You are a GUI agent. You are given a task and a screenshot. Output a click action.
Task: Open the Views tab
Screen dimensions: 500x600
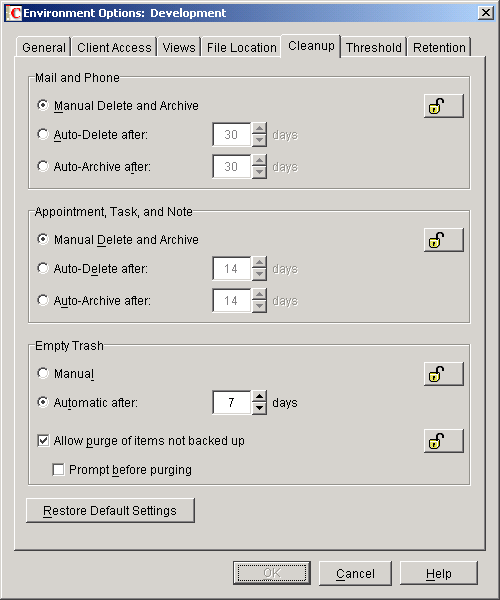tap(179, 47)
